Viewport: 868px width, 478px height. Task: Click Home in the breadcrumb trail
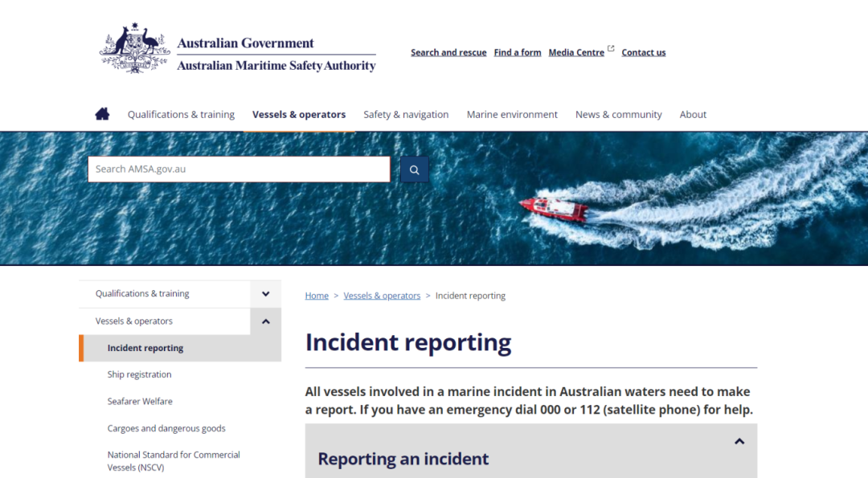317,296
